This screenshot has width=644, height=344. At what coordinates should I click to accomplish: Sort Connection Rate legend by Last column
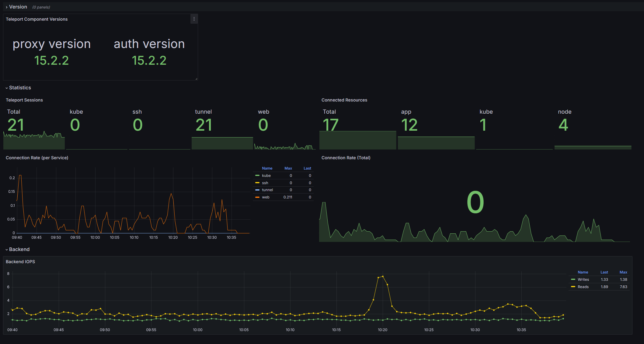tap(307, 168)
